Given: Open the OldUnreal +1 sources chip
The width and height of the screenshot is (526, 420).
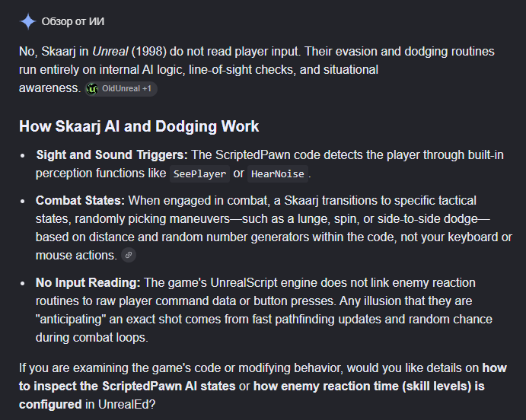Looking at the screenshot, I should coord(121,89).
